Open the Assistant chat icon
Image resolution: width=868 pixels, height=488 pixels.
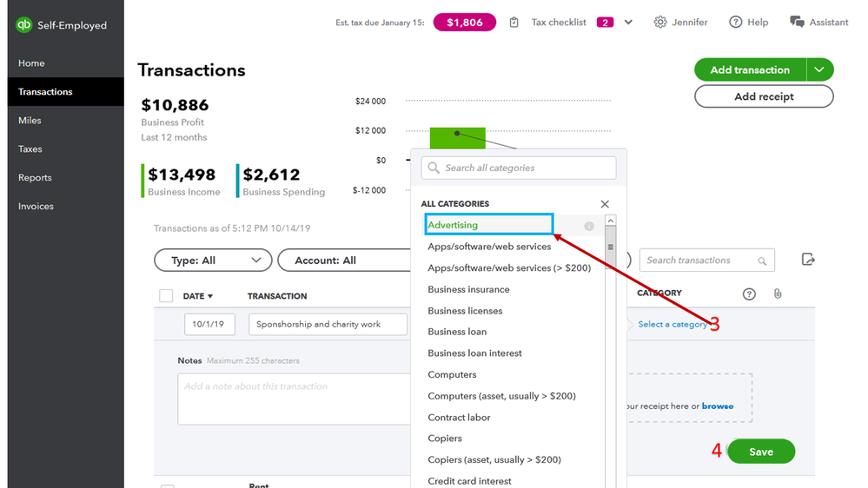coord(797,23)
